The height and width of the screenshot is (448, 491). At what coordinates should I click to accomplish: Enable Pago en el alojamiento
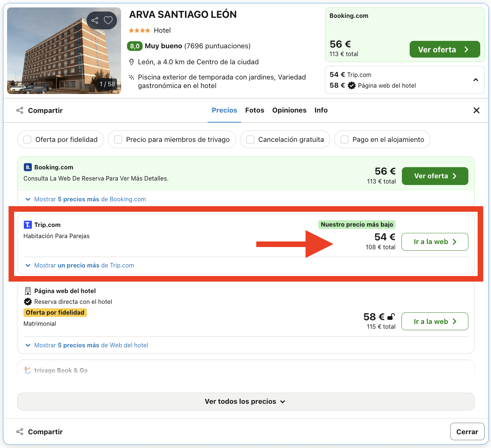345,139
